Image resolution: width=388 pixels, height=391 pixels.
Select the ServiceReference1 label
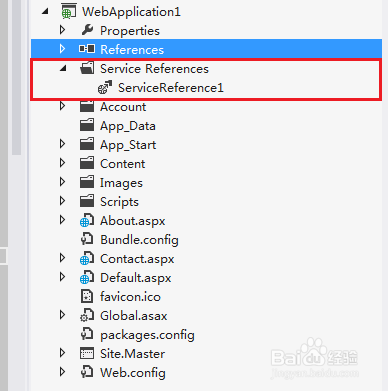(171, 88)
